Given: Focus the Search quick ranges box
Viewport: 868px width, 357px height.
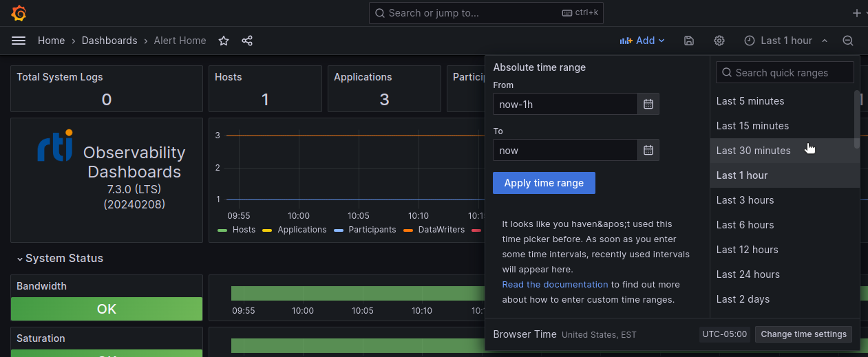Looking at the screenshot, I should pyautogui.click(x=785, y=72).
